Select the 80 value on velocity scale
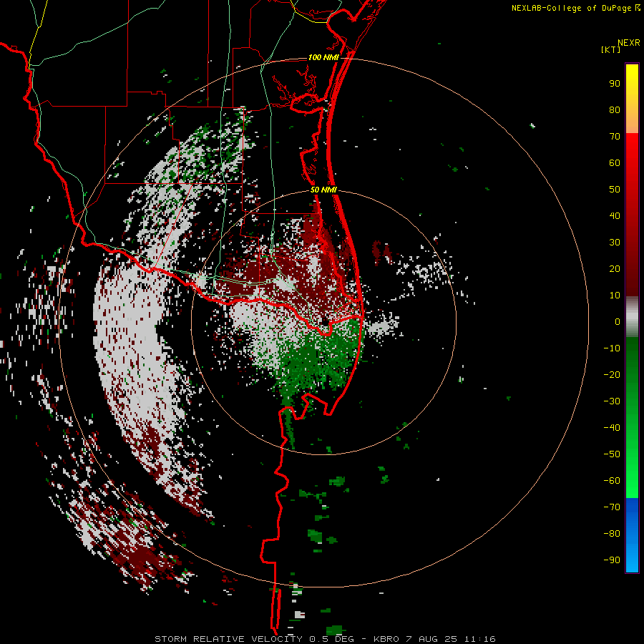Screen dimensions: 644x644 615,110
